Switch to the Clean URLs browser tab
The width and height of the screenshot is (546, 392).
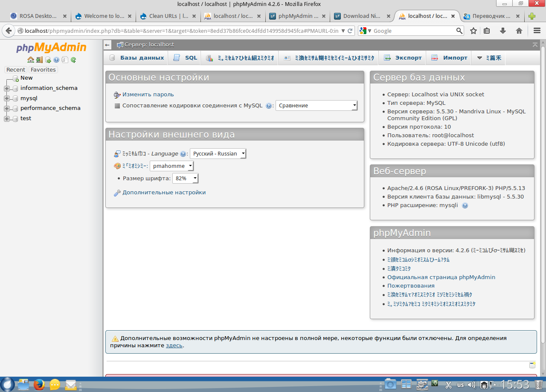pos(169,16)
